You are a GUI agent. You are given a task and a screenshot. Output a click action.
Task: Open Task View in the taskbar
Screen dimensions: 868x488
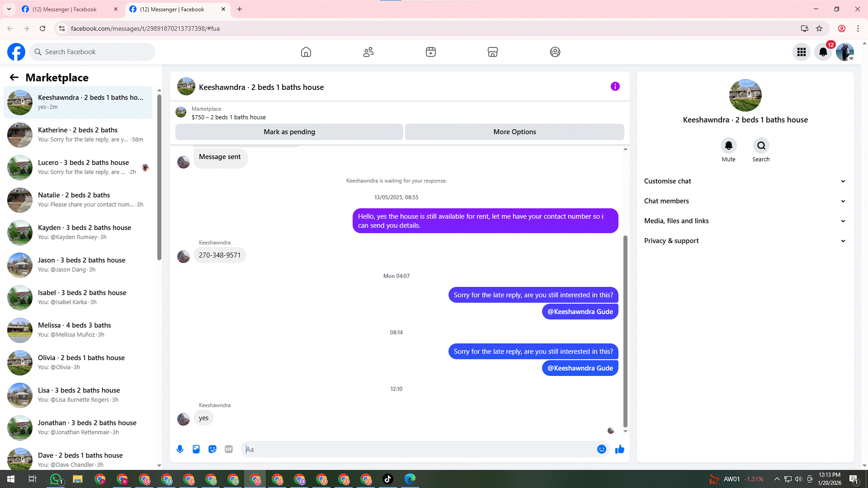(x=33, y=479)
